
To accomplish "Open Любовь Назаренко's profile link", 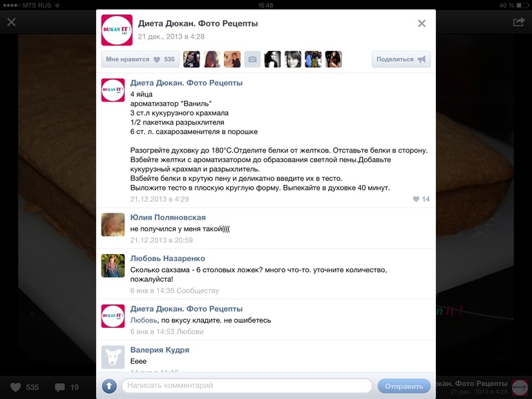I will pos(168,258).
